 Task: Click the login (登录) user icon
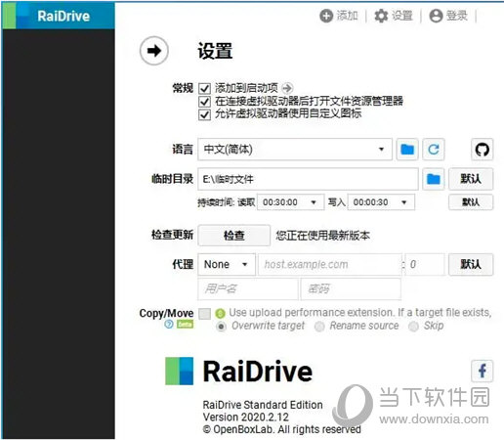[x=436, y=16]
